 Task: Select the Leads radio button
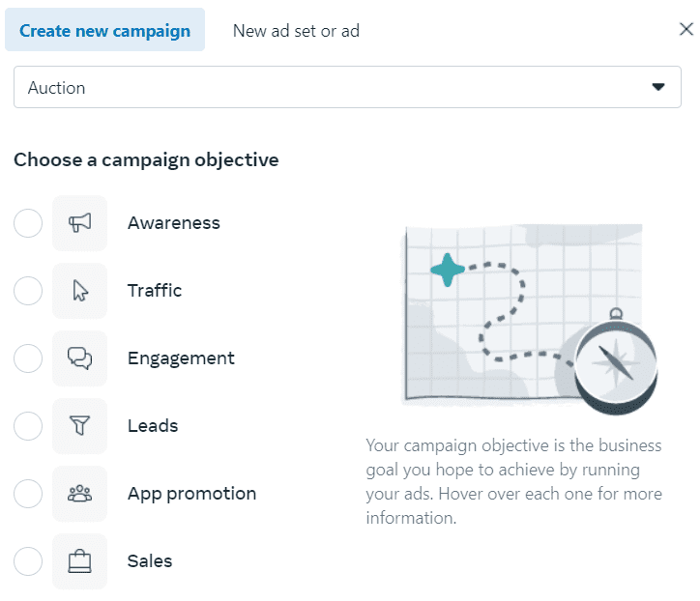pyautogui.click(x=28, y=426)
